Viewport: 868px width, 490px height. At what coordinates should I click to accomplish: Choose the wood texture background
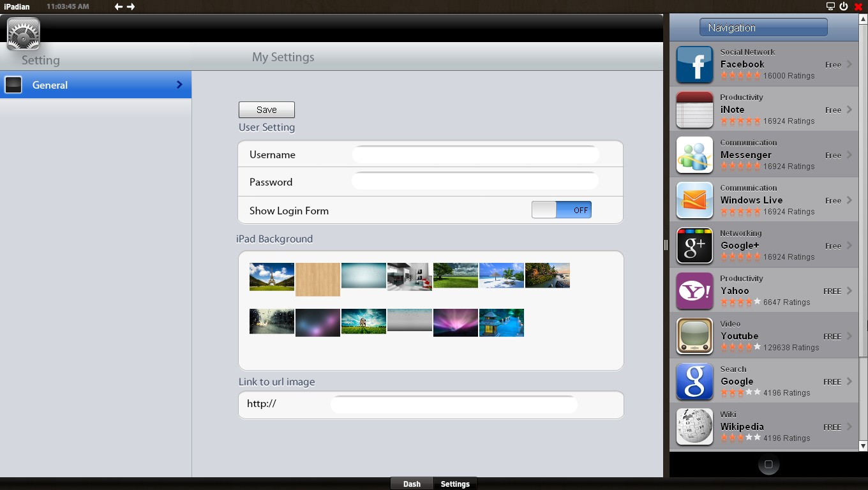pyautogui.click(x=318, y=279)
